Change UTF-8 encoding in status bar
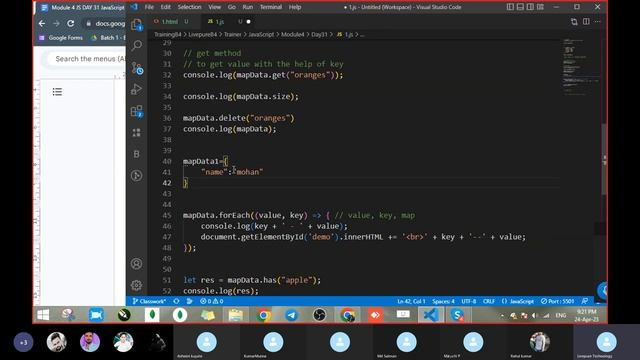Viewport: 640px width, 360px height. tap(469, 301)
